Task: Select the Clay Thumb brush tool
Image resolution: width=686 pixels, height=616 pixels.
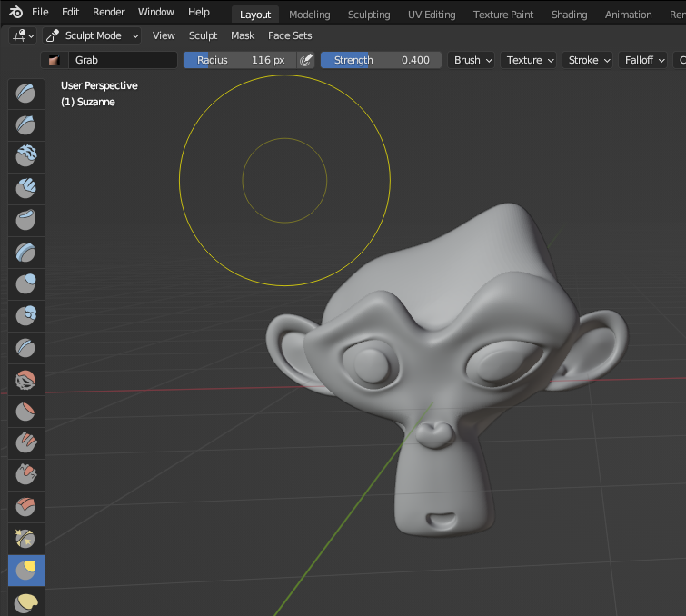Action: 25,221
